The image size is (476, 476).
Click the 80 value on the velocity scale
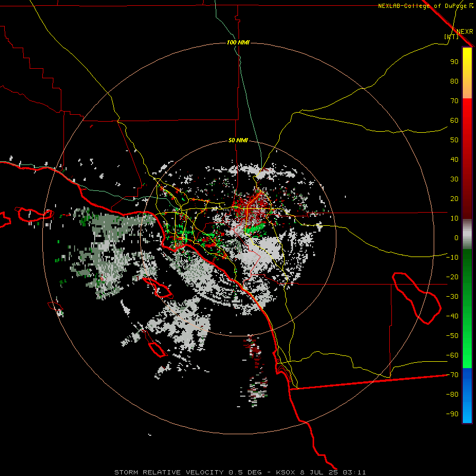pyautogui.click(x=454, y=81)
